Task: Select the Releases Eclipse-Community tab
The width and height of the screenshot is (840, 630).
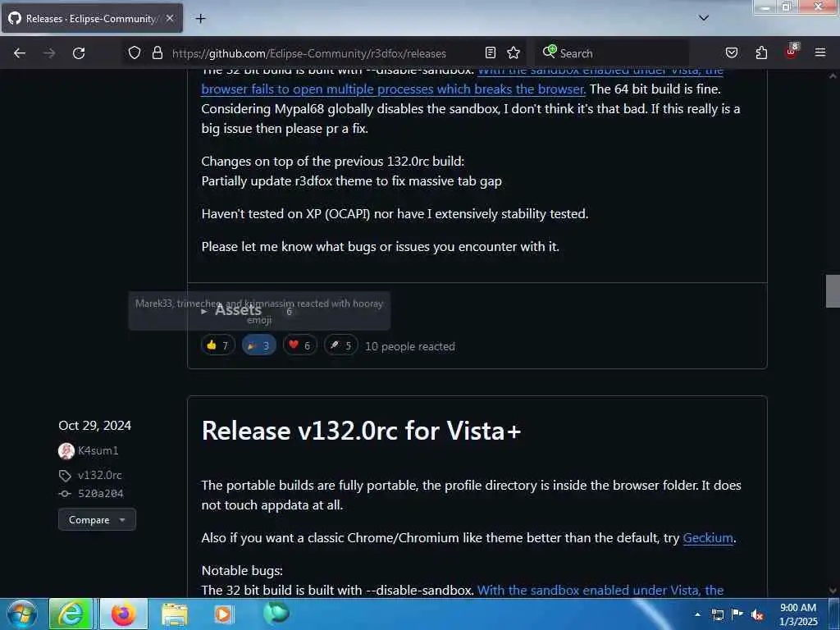Action: pos(92,18)
